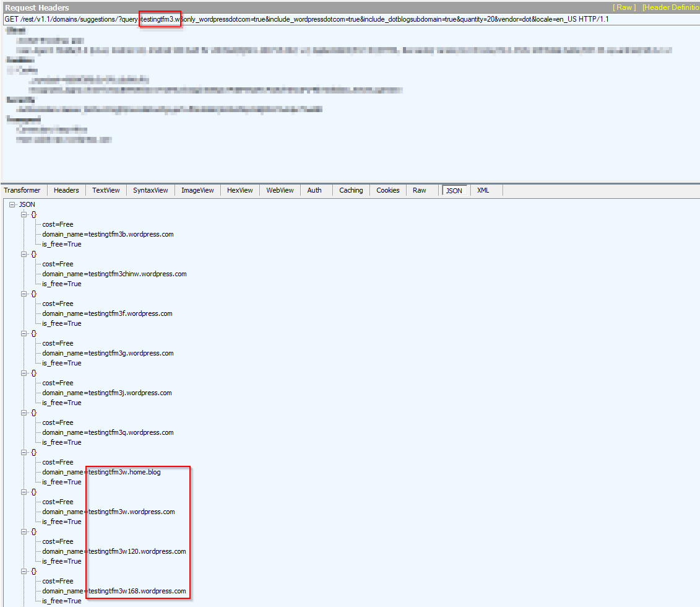Select domain_name=testingtfm3q.wordpress.com row
This screenshot has width=700, height=607.
pyautogui.click(x=108, y=432)
